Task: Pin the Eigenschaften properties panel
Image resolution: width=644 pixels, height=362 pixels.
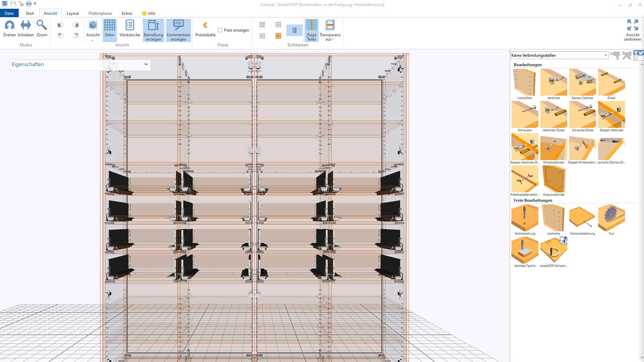Action: pyautogui.click(x=146, y=64)
